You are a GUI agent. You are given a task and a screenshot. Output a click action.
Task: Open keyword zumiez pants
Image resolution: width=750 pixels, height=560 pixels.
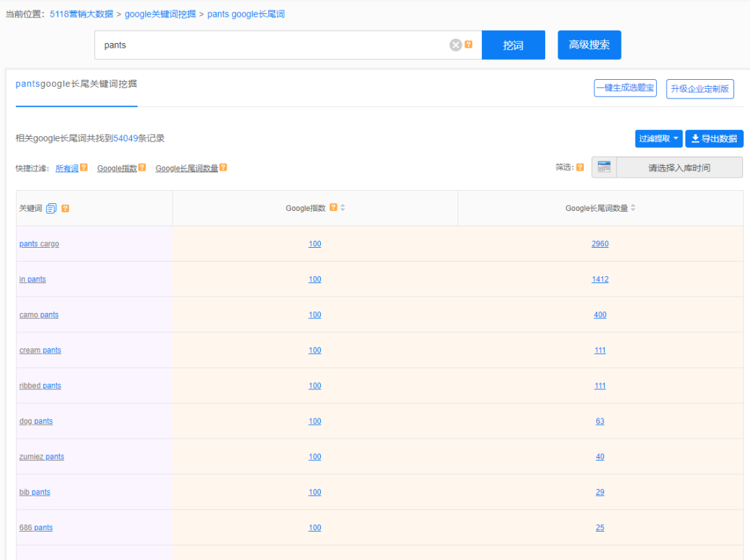[x=42, y=457]
